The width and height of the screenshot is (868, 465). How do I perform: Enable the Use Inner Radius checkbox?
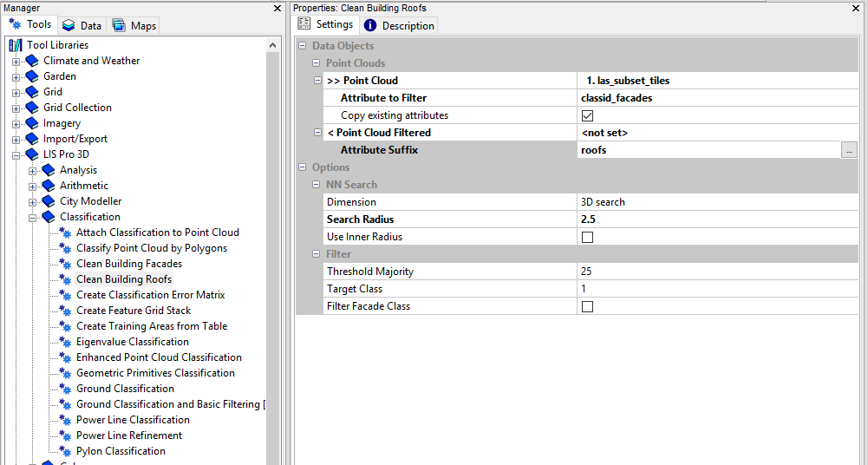[x=587, y=237]
